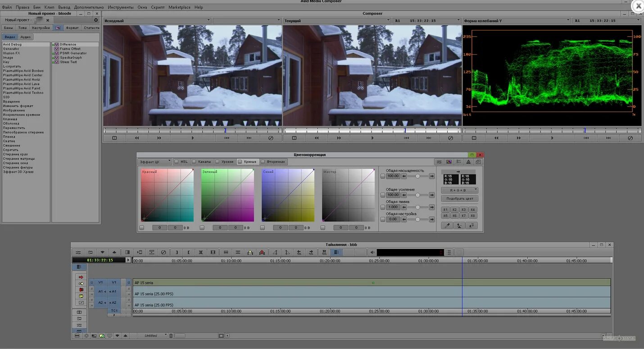
Task: Open the Файл menu
Action: [7, 7]
